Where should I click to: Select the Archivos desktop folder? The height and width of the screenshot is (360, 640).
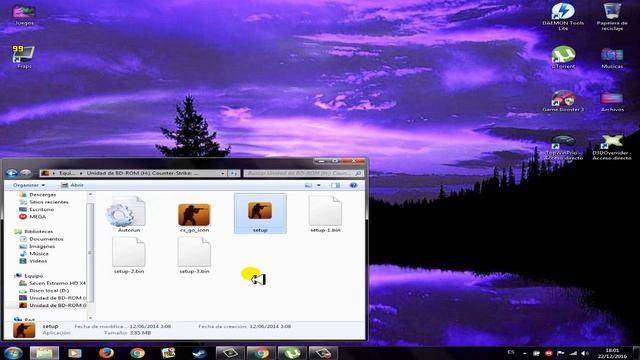coord(612,102)
